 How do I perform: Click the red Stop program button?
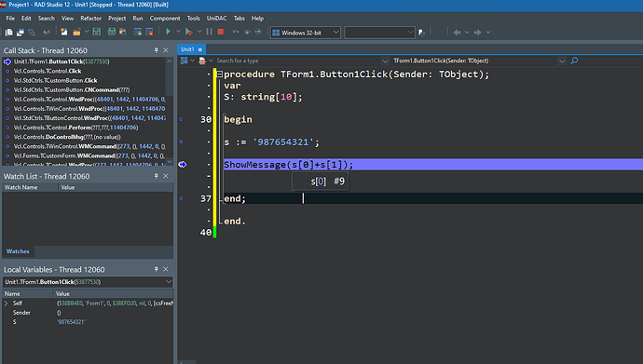[221, 32]
